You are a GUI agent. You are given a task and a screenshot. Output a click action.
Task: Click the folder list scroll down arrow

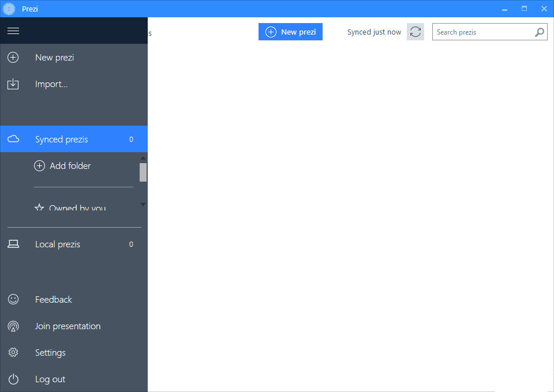point(143,204)
